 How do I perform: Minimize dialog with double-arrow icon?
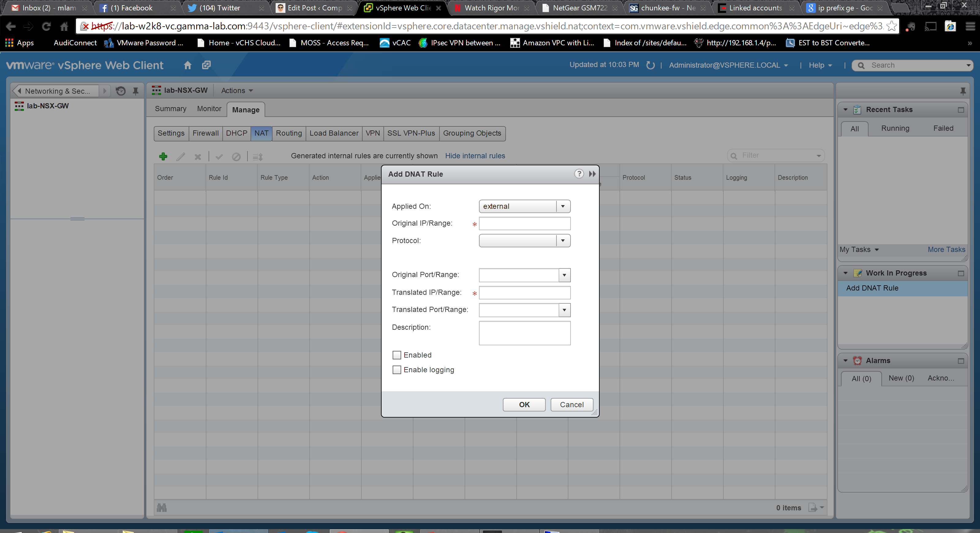pyautogui.click(x=592, y=174)
